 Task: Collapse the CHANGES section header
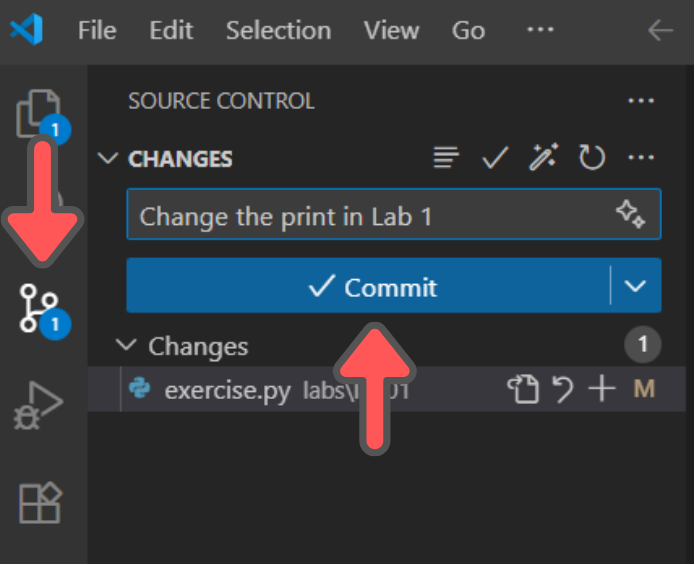[x=108, y=158]
